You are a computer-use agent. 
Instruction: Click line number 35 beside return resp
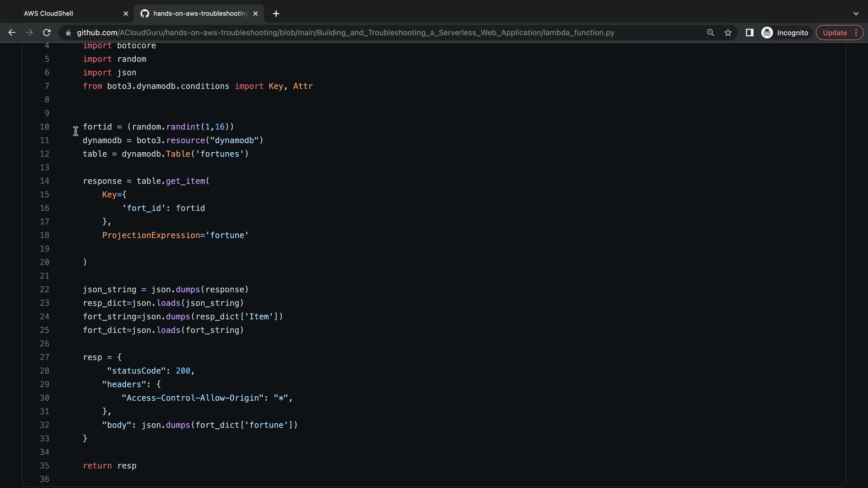pyautogui.click(x=44, y=466)
